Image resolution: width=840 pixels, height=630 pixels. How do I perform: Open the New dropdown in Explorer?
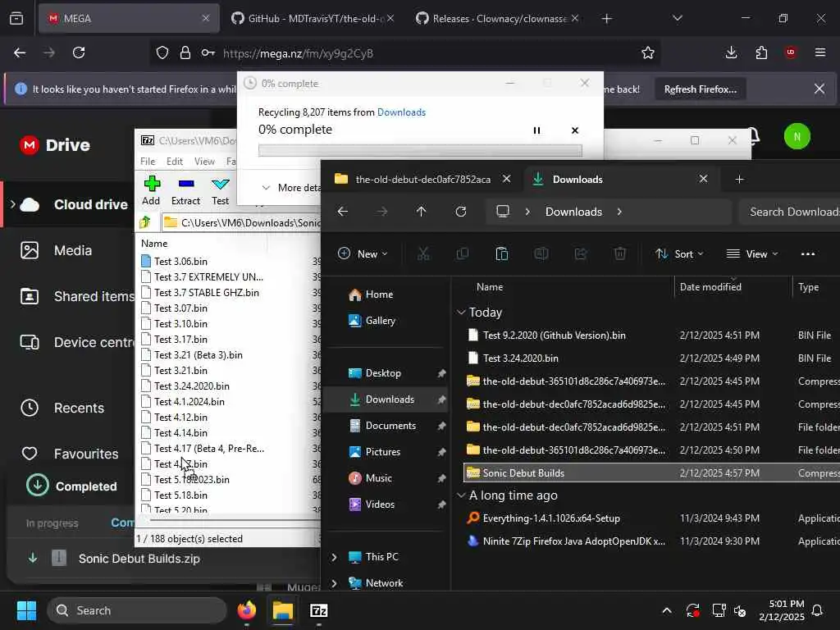(363, 254)
